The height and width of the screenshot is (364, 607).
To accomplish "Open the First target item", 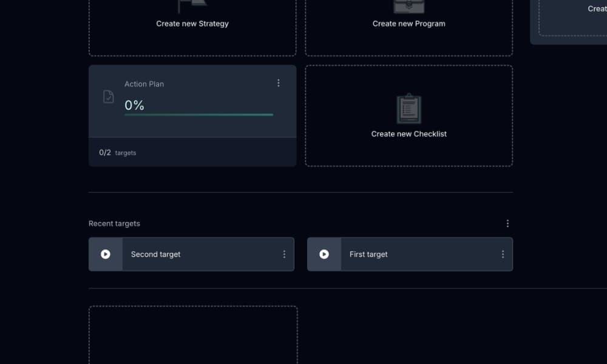I will pos(410,254).
